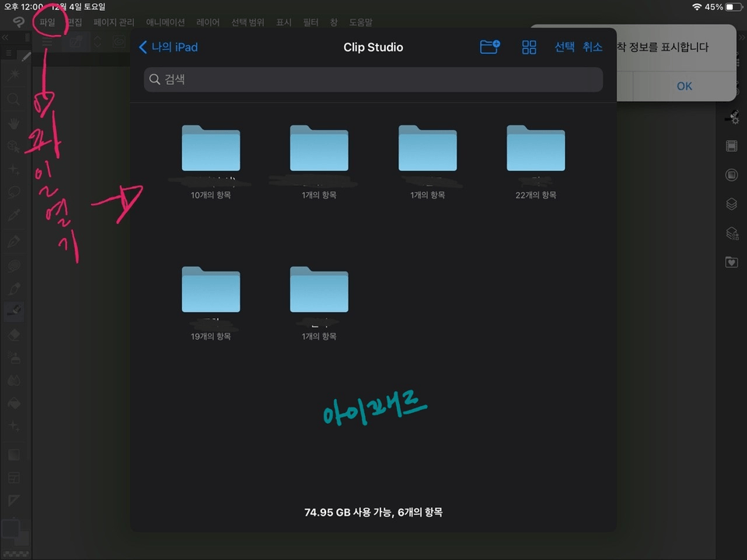This screenshot has height=560, width=747.
Task: Cancel the dialog with 취소
Action: click(x=593, y=47)
